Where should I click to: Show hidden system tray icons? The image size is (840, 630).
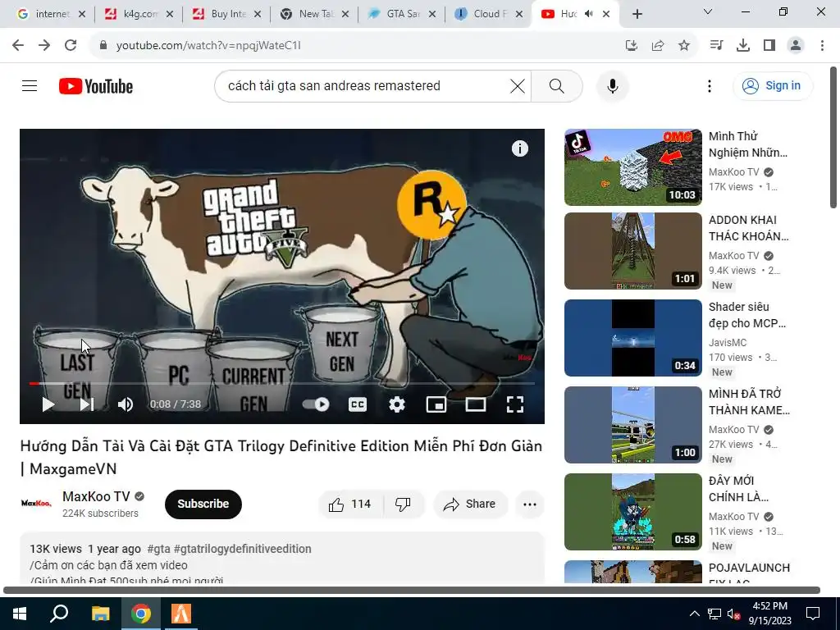click(x=694, y=614)
